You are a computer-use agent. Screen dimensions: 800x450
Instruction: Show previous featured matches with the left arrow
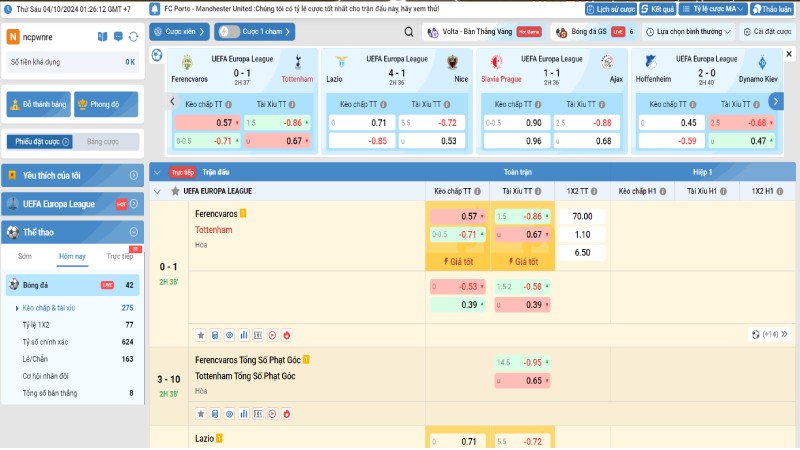172,102
